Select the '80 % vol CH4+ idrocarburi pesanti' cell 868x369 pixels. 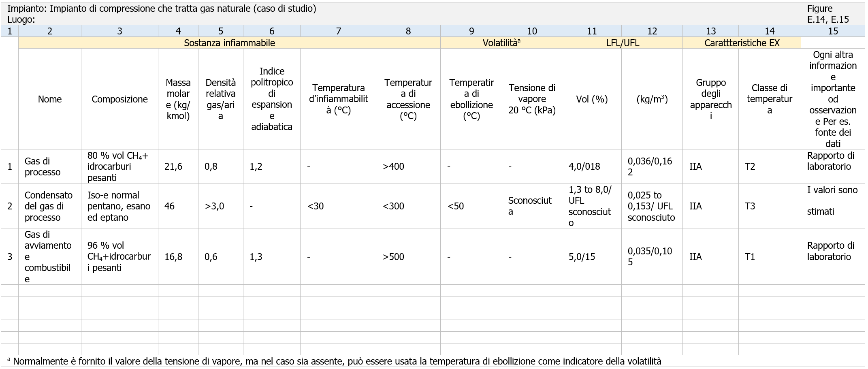pyautogui.click(x=119, y=166)
